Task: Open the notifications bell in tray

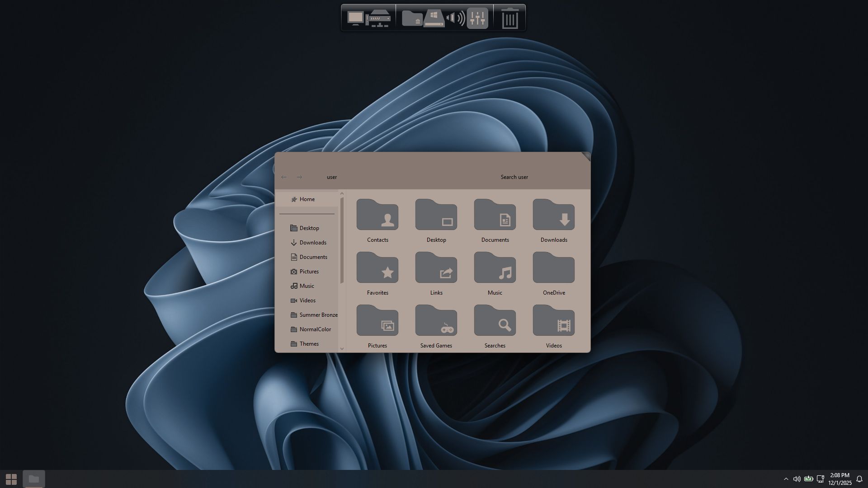Action: point(859,479)
